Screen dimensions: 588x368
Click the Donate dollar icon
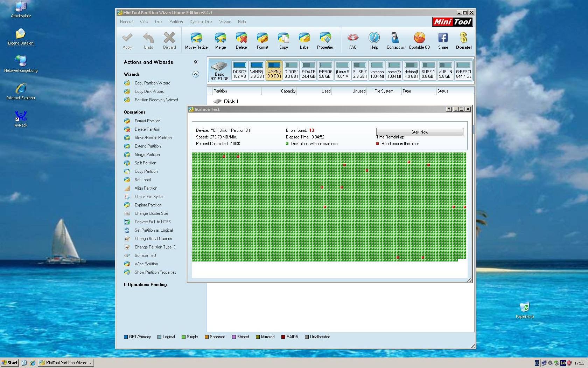(464, 41)
